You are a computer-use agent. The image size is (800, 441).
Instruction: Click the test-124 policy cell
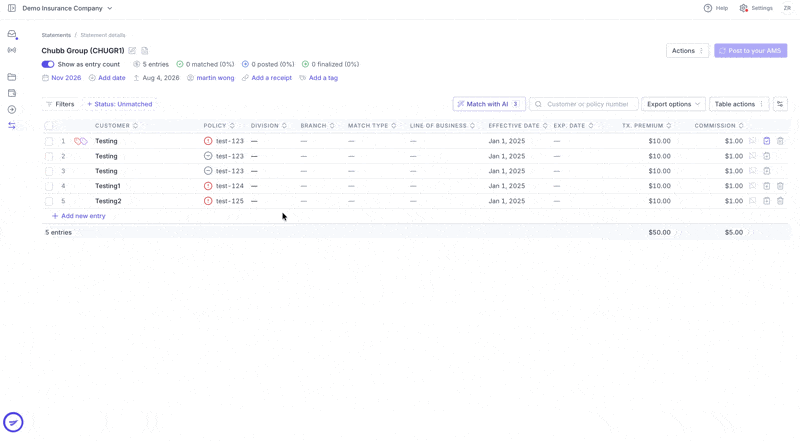(230, 186)
